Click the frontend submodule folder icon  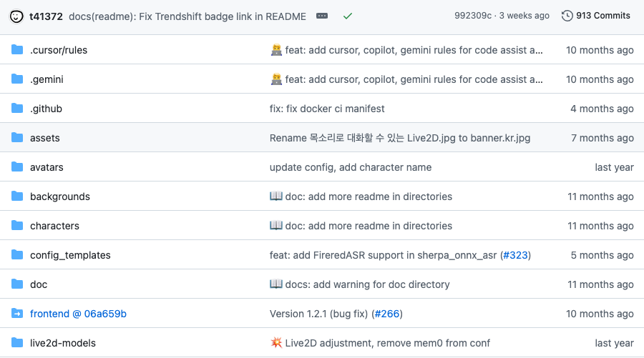click(x=17, y=313)
